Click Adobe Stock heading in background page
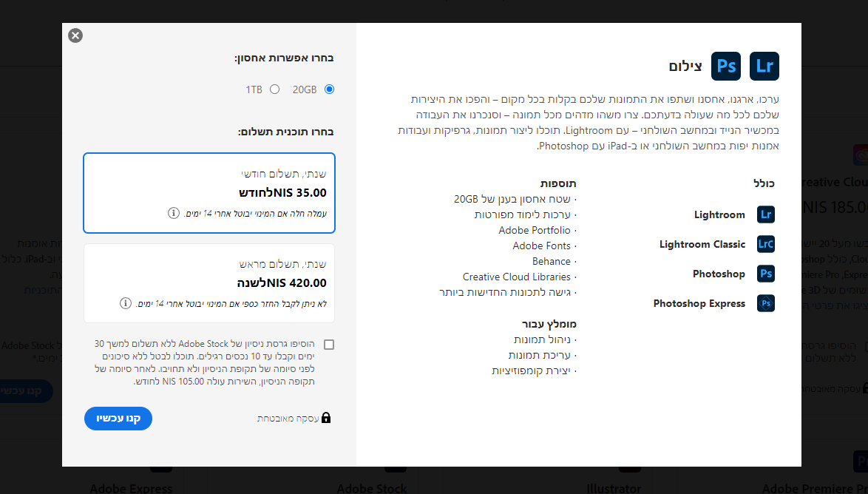The width and height of the screenshot is (868, 494). click(372, 488)
